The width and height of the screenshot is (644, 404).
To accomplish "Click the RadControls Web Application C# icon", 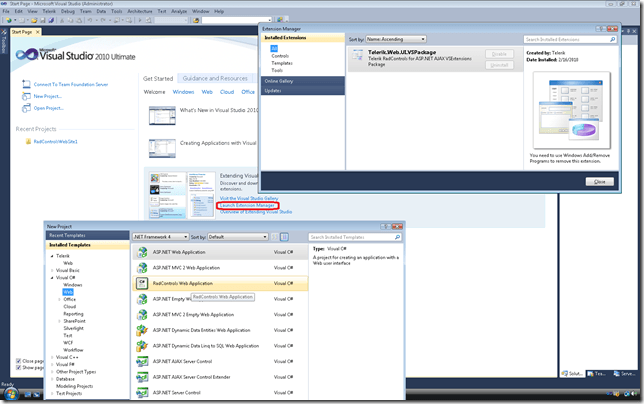I will 142,283.
